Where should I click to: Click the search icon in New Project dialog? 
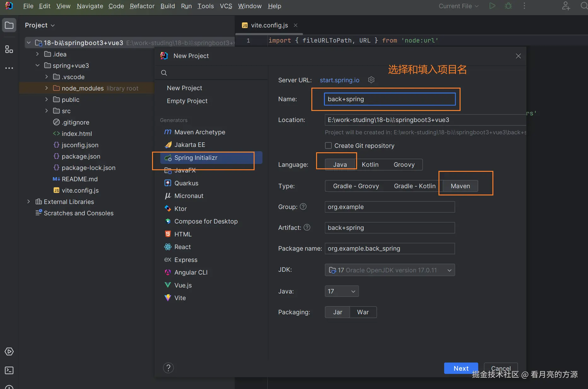coord(164,73)
